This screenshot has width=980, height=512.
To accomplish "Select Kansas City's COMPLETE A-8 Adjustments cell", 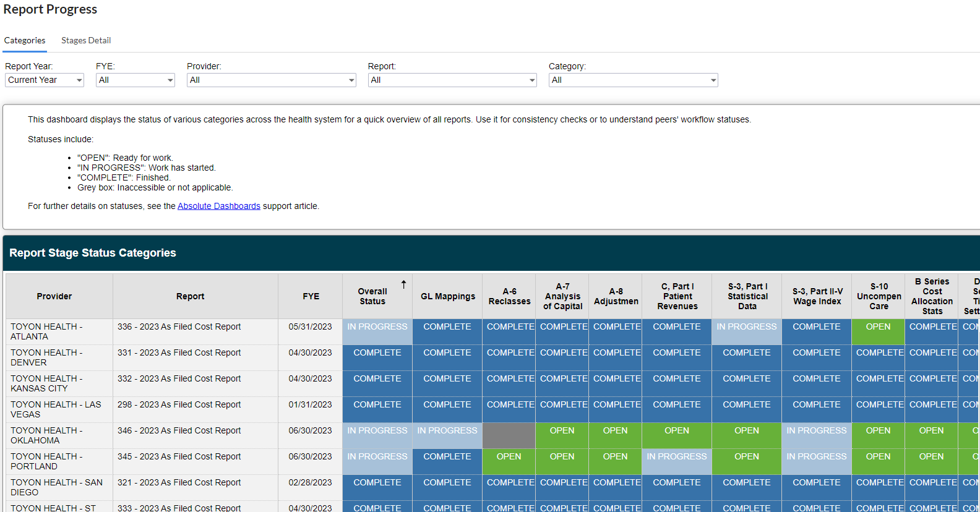I will (616, 383).
